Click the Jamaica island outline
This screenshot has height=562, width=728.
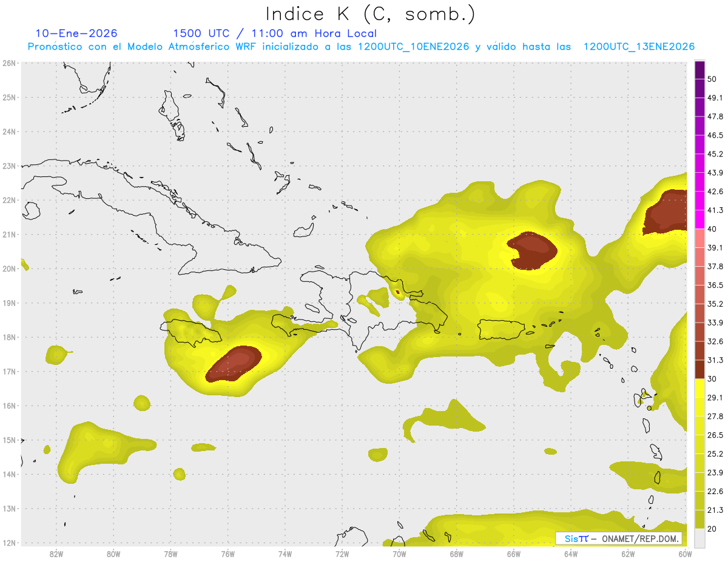point(190,333)
